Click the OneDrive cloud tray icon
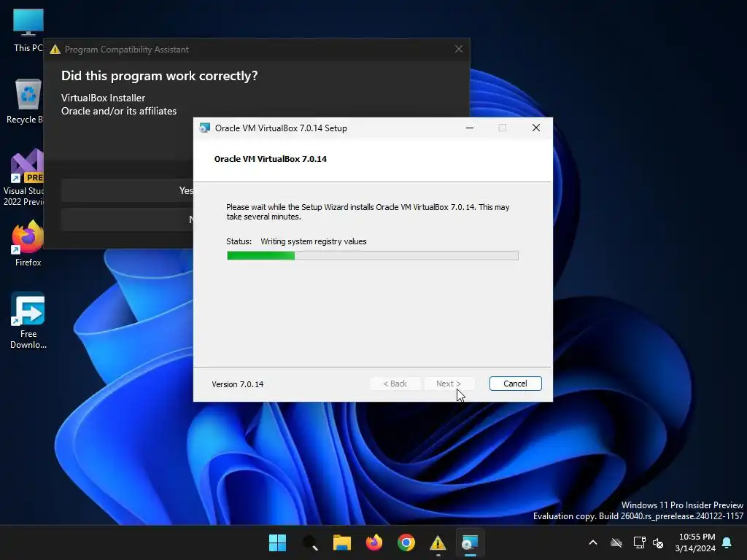The width and height of the screenshot is (747, 560). 616,542
